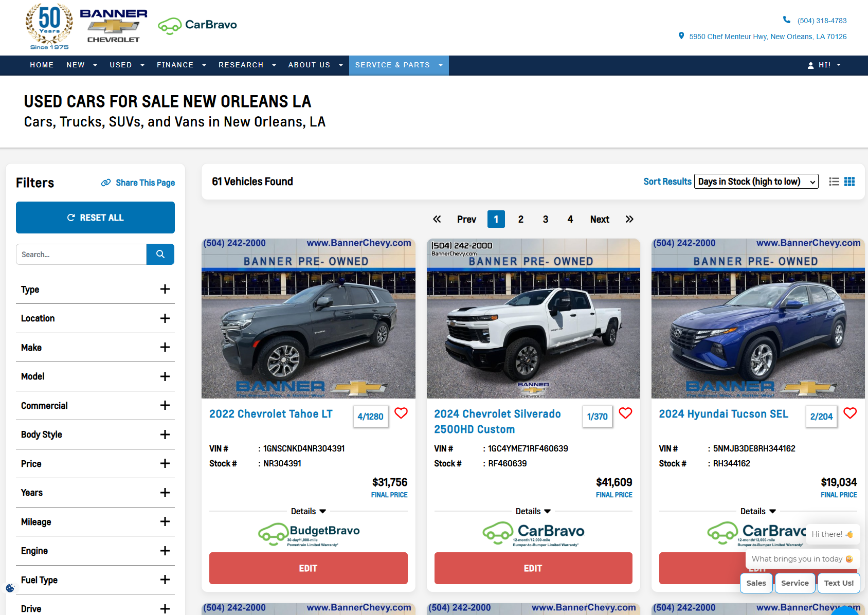The height and width of the screenshot is (615, 868).
Task: Favorite the 2024 Silverado 2500HD Custom
Action: coord(625,413)
